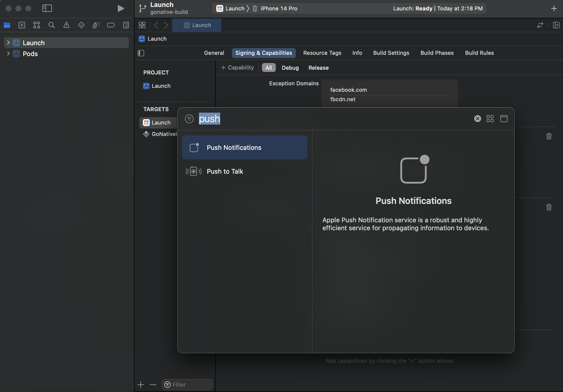Open the iPhone 14 Pro destination selector
The image size is (563, 392).
point(279,8)
